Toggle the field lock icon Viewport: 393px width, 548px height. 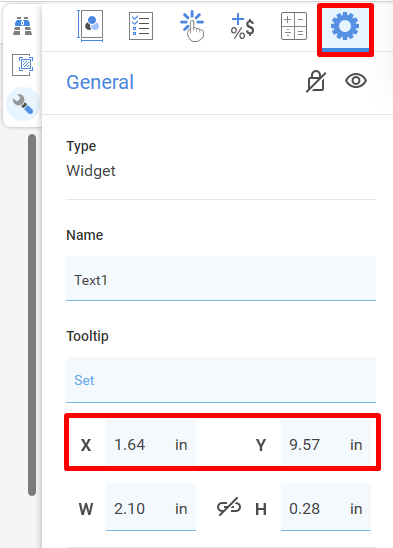pos(316,81)
